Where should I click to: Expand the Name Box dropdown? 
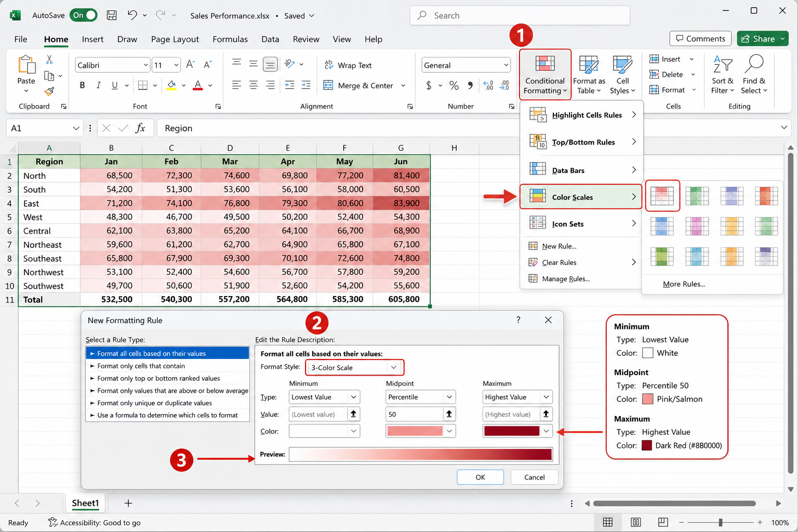[76, 128]
